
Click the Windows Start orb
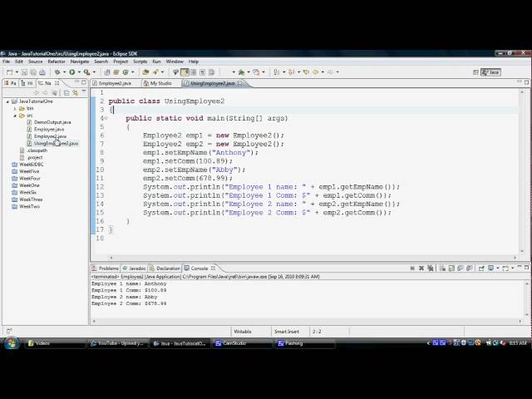click(x=11, y=343)
